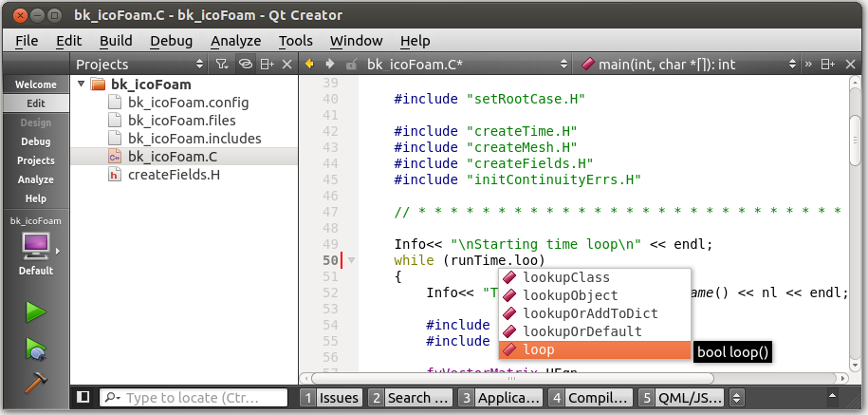868x415 pixels.
Task: Go back using the yellow arrow
Action: click(x=309, y=65)
